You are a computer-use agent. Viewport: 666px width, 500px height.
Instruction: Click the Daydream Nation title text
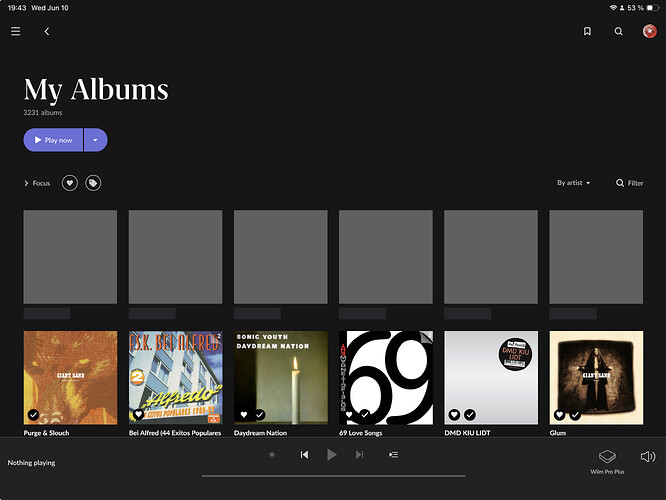[x=260, y=432]
